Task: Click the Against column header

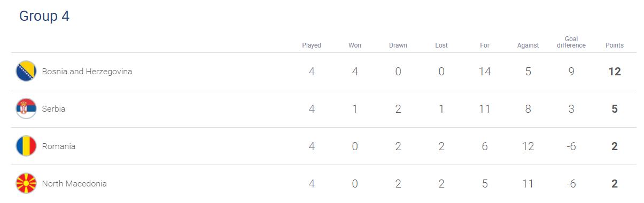Action: (x=528, y=45)
